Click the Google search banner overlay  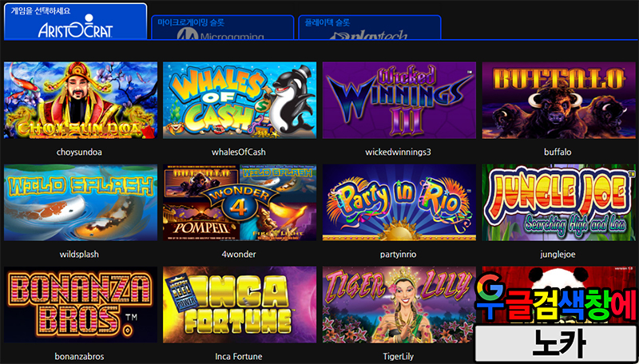coord(556,298)
